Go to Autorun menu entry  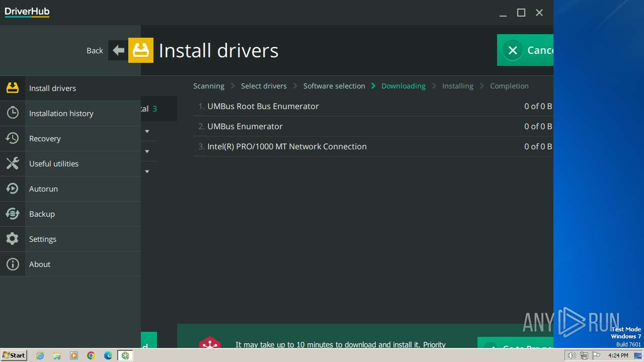click(x=70, y=189)
